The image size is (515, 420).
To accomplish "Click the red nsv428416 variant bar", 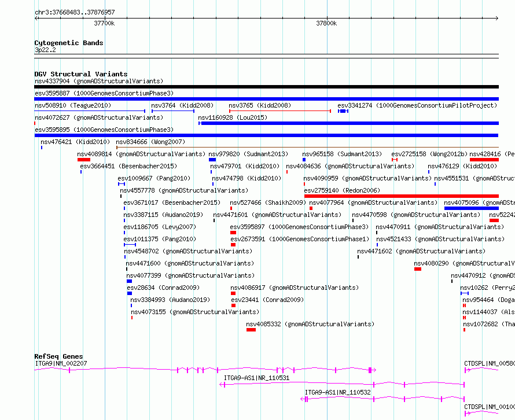I will coord(484,160).
